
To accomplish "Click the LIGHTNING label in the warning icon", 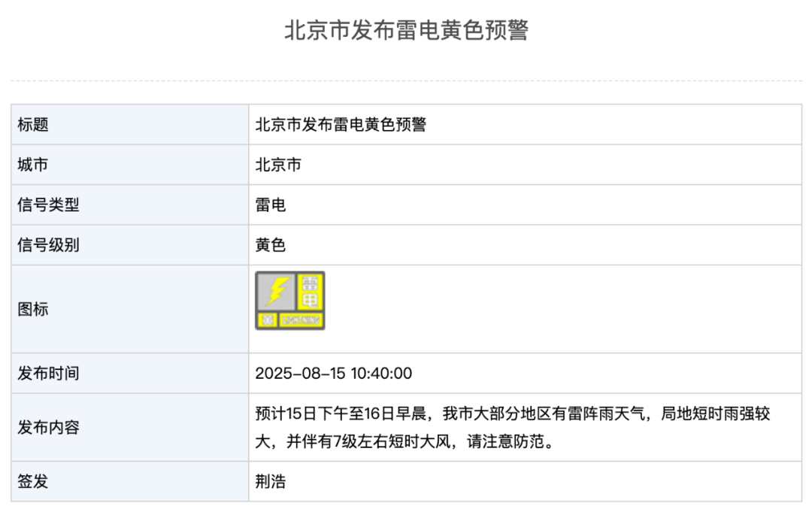I will tap(301, 320).
